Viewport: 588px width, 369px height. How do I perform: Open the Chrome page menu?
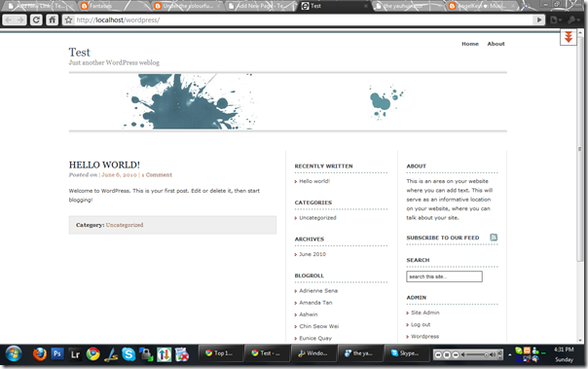coord(556,19)
